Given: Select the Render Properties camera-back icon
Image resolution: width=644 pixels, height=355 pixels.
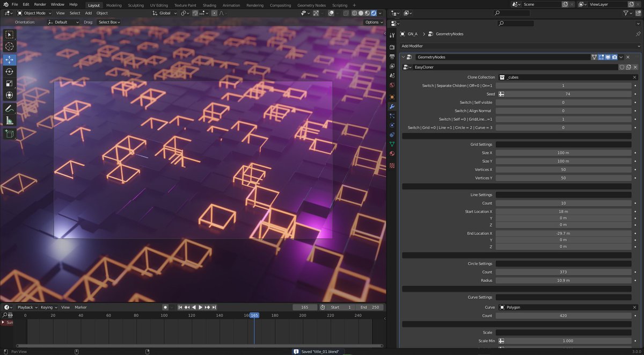Looking at the screenshot, I should (x=392, y=45).
